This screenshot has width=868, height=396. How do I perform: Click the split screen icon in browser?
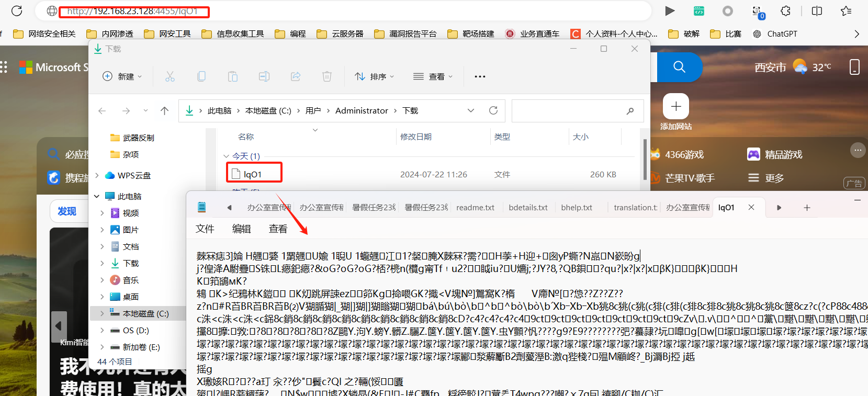pos(817,11)
